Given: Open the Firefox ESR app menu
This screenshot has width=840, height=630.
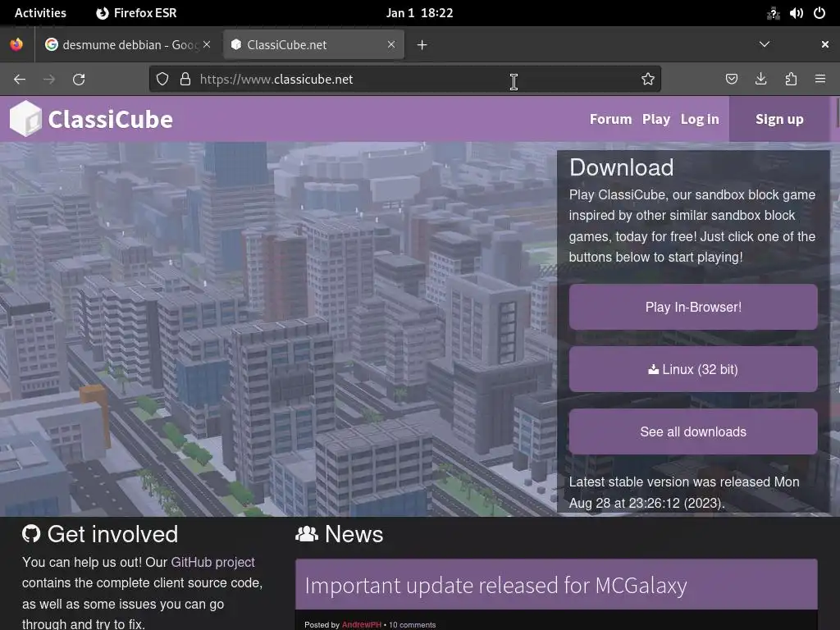Looking at the screenshot, I should pos(136,13).
